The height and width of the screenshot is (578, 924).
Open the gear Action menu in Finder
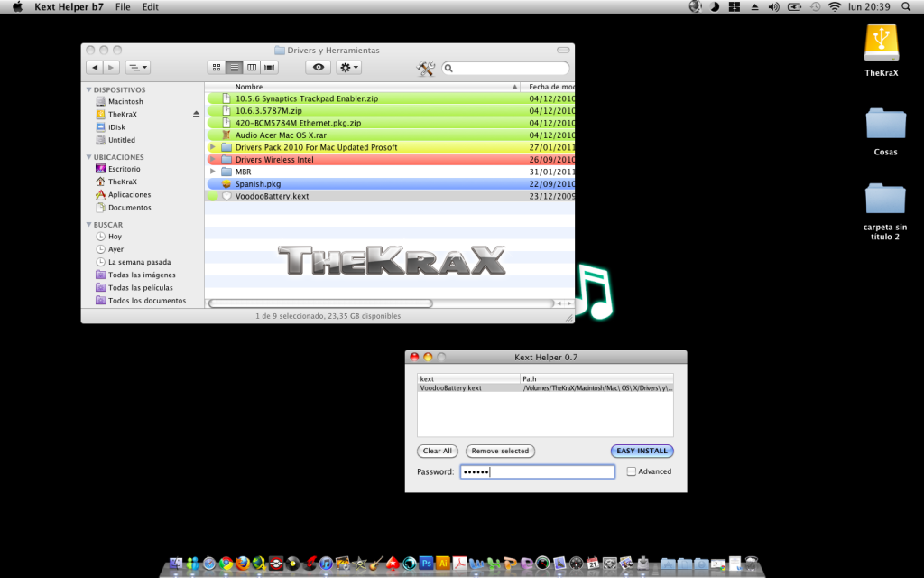[349, 67]
